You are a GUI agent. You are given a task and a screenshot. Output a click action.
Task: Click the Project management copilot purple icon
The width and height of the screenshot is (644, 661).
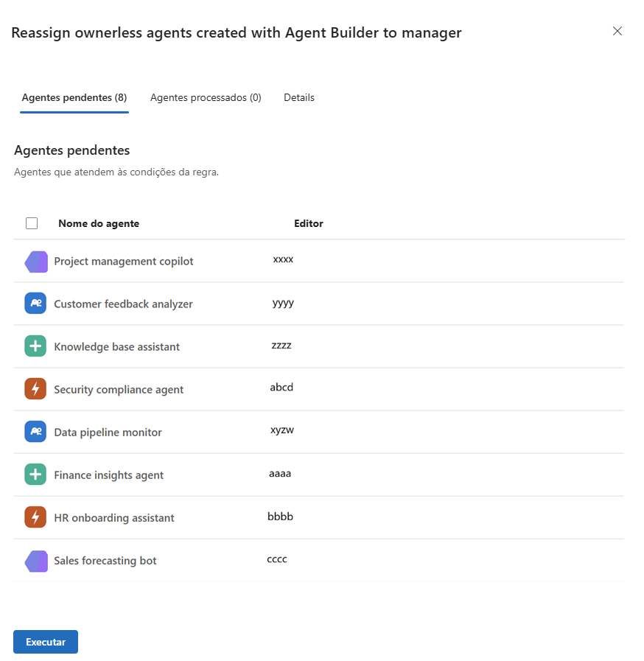click(x=36, y=262)
